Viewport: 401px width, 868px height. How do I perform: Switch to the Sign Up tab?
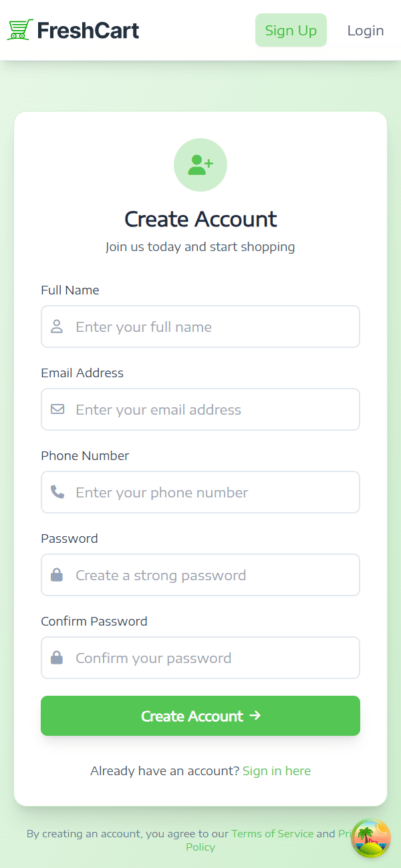(x=291, y=31)
